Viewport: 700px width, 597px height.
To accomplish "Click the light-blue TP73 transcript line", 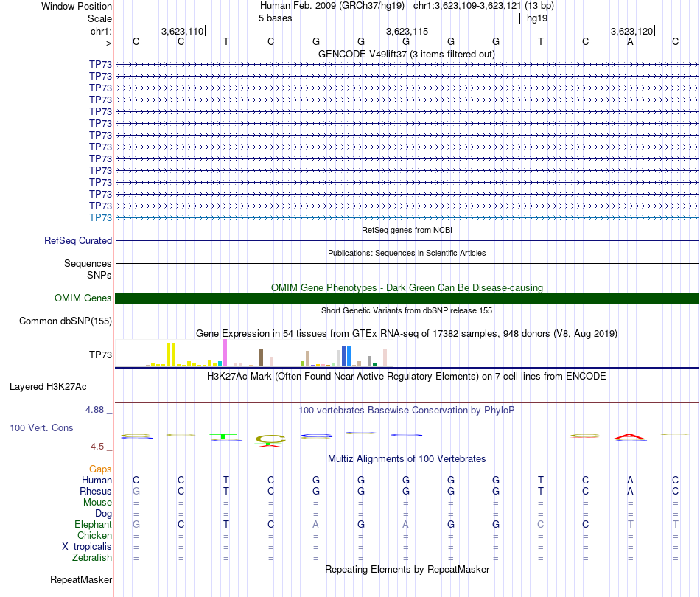I will click(407, 217).
